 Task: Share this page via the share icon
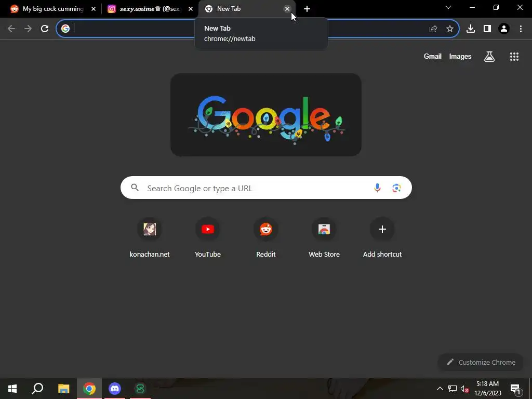click(433, 29)
